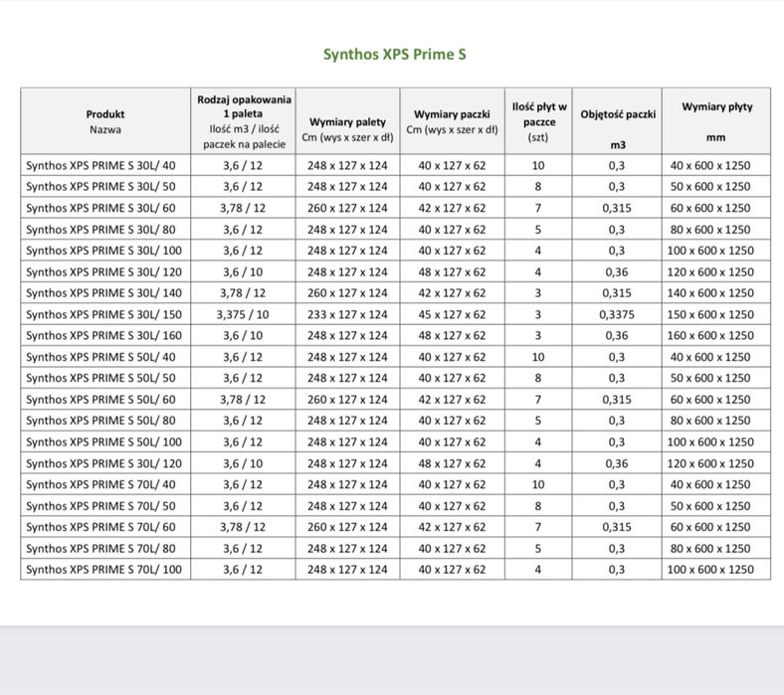Select row 'Synthos XPS PRIME S 70L/ 50'
784x695 pixels.
tap(396, 506)
